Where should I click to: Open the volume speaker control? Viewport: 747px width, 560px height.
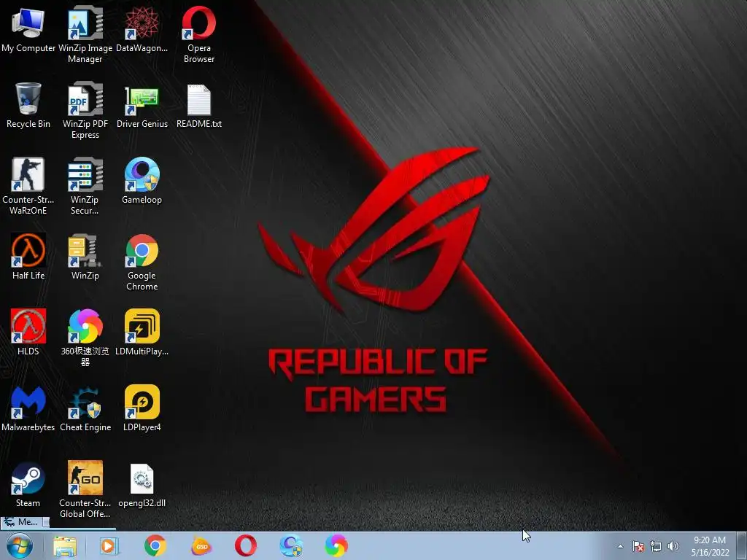(673, 546)
